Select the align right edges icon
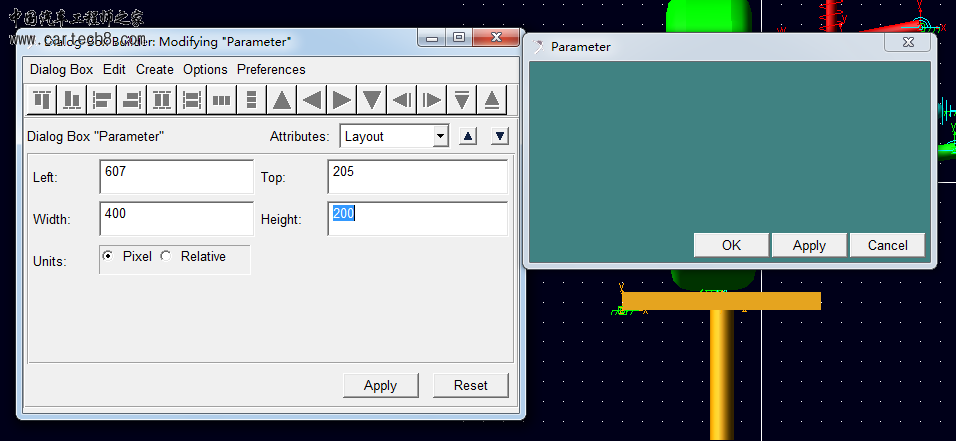The height and width of the screenshot is (441, 956). click(131, 99)
